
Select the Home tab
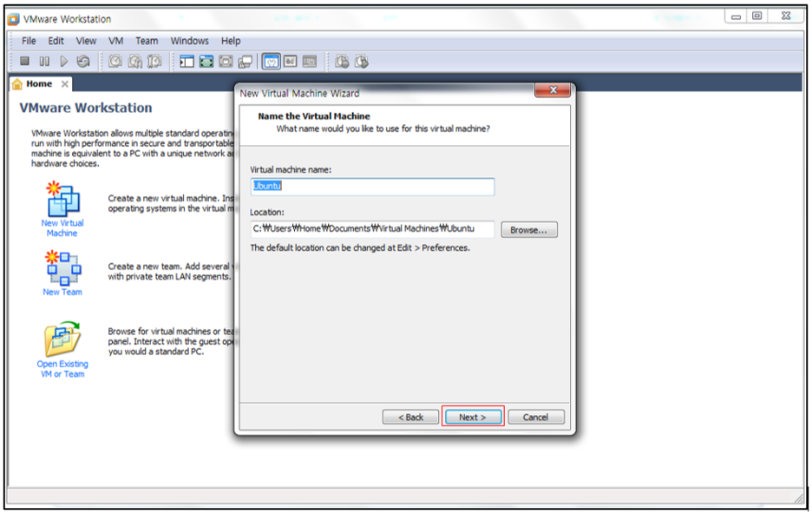(x=39, y=84)
